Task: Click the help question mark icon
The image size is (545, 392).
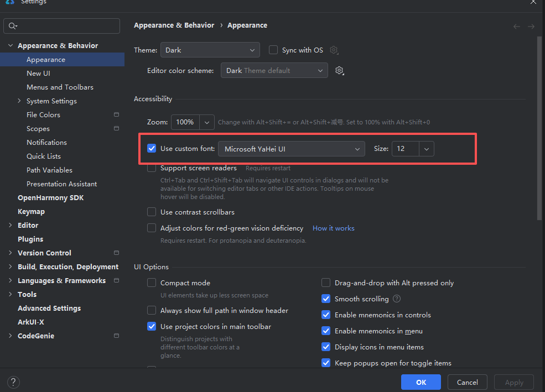Action: pyautogui.click(x=14, y=382)
